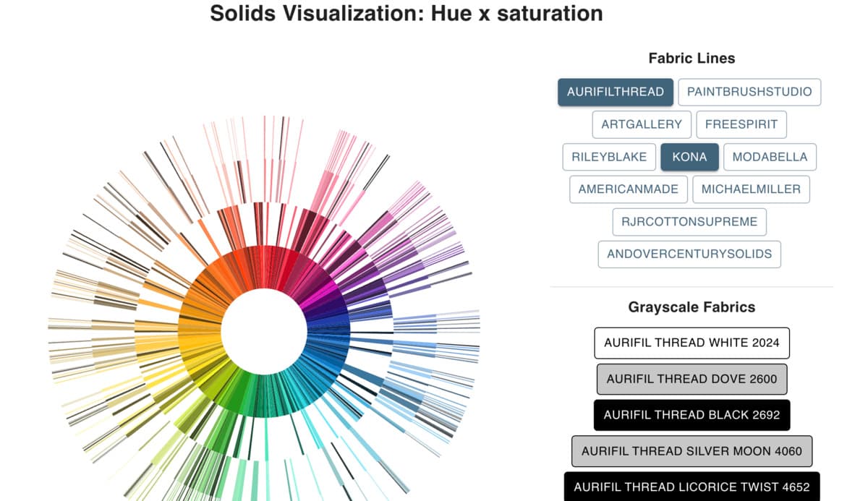
Task: Click the white center of the color wheel
Action: click(264, 330)
